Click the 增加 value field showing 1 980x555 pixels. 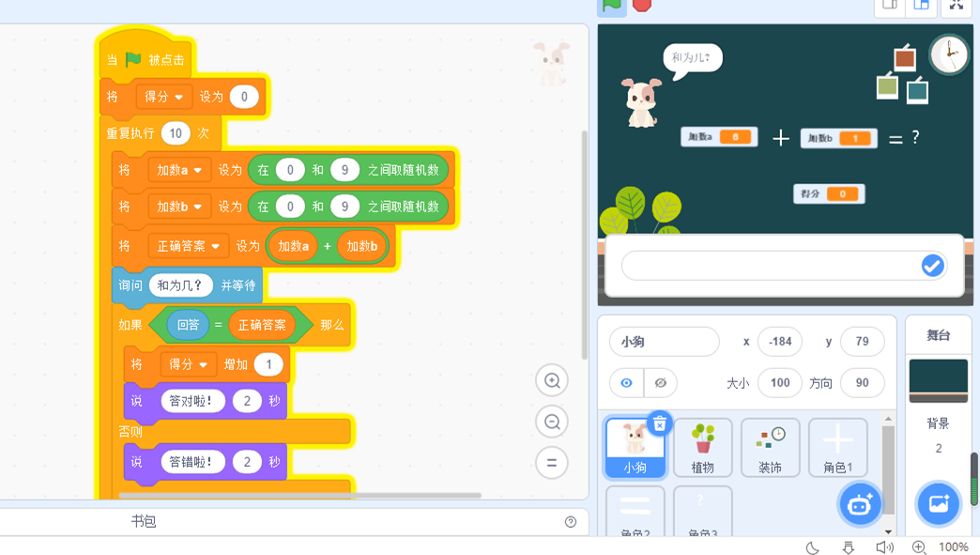point(268,364)
